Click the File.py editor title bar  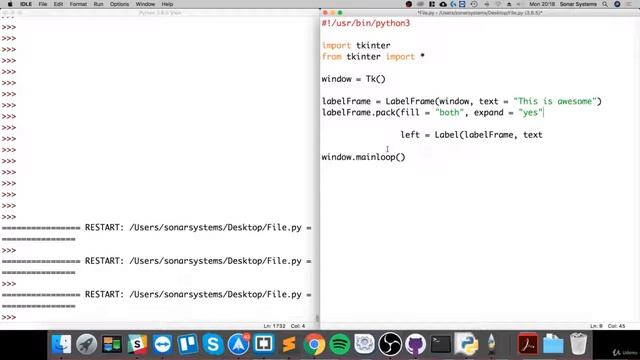tap(480, 13)
